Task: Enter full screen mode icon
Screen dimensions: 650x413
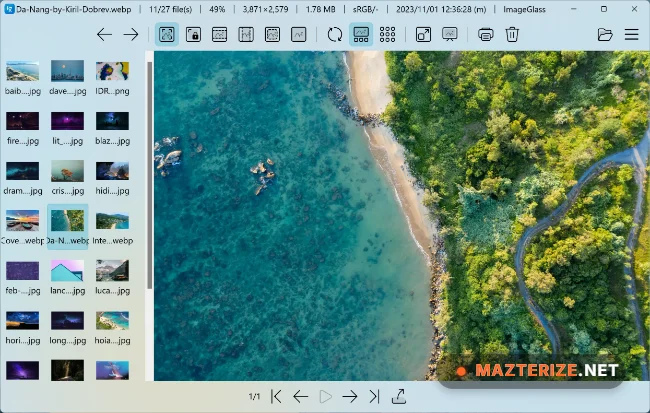Action: coord(423,34)
